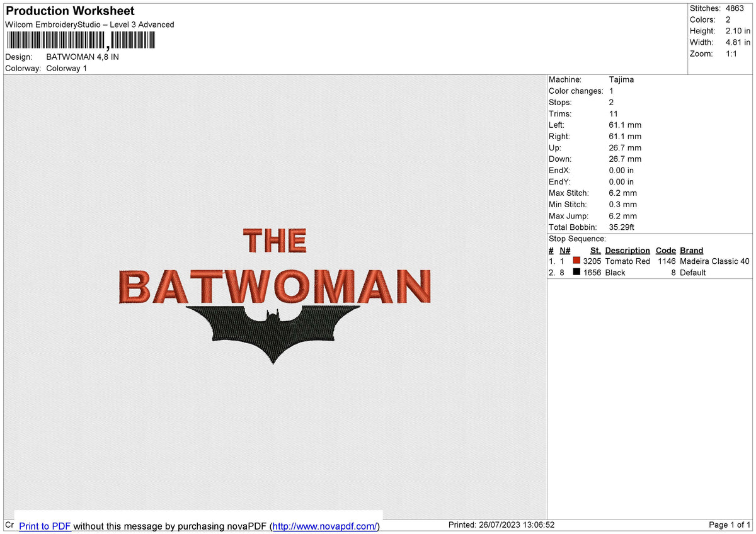Click the Black description text
The height and width of the screenshot is (534, 756).
pyautogui.click(x=615, y=272)
